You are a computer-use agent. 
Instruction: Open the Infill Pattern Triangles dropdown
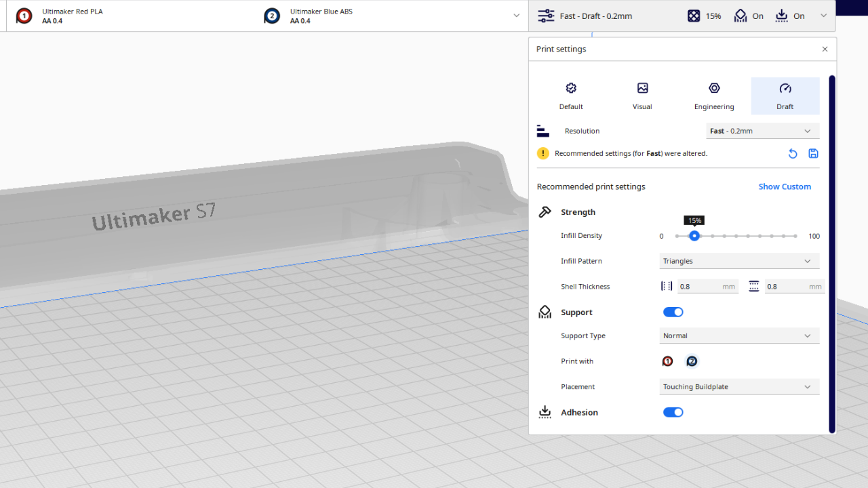pos(739,261)
